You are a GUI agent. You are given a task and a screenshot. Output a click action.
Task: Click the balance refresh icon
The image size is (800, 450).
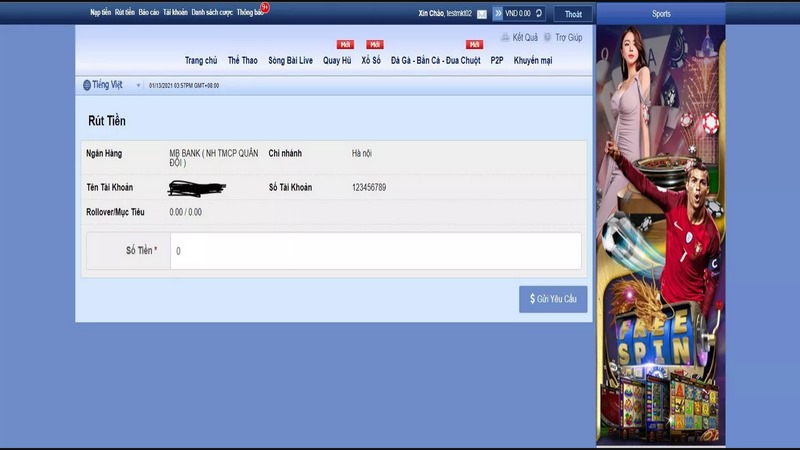pyautogui.click(x=539, y=14)
